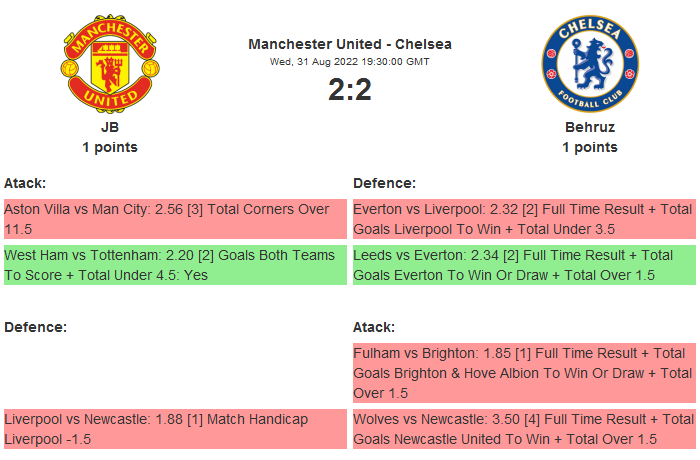This screenshot has width=700, height=460.
Task: Click Defence heading above Liverpool vs Newcastle
Action: tap(36, 327)
